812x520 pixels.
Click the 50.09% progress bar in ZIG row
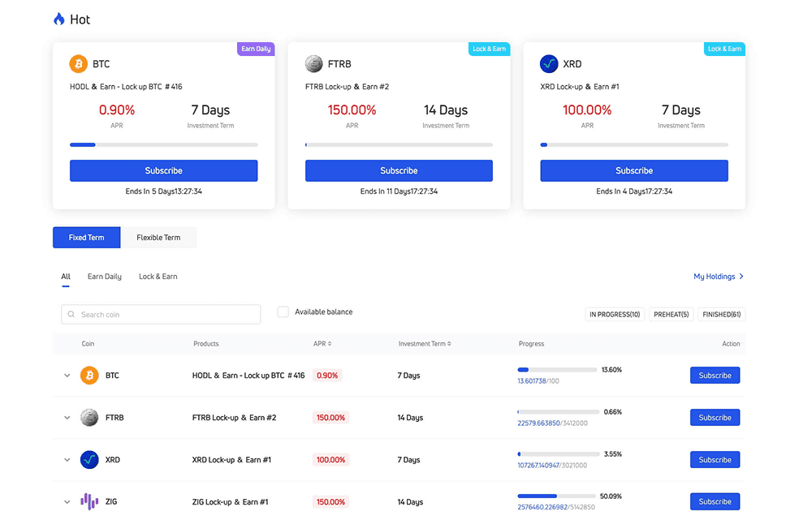click(x=557, y=496)
